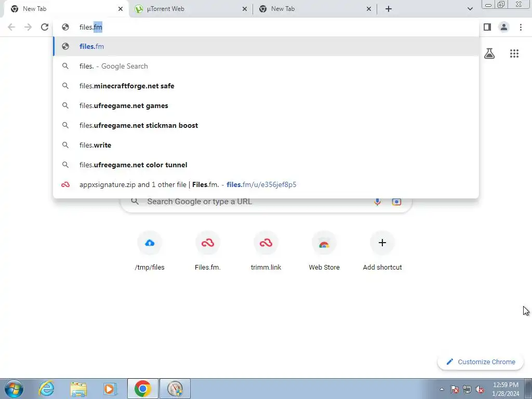Expand the tab search dropdown arrow
Image resolution: width=532 pixels, height=399 pixels.
tap(470, 9)
